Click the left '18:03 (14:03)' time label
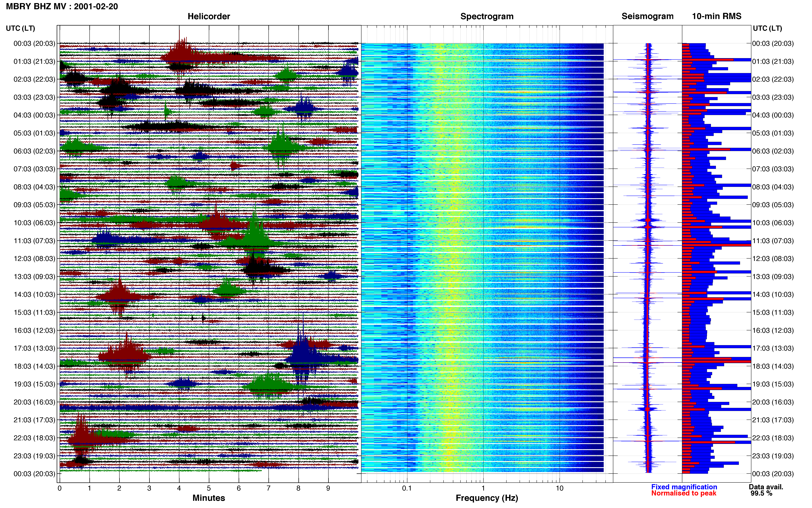This screenshot has width=812, height=508. (x=34, y=366)
